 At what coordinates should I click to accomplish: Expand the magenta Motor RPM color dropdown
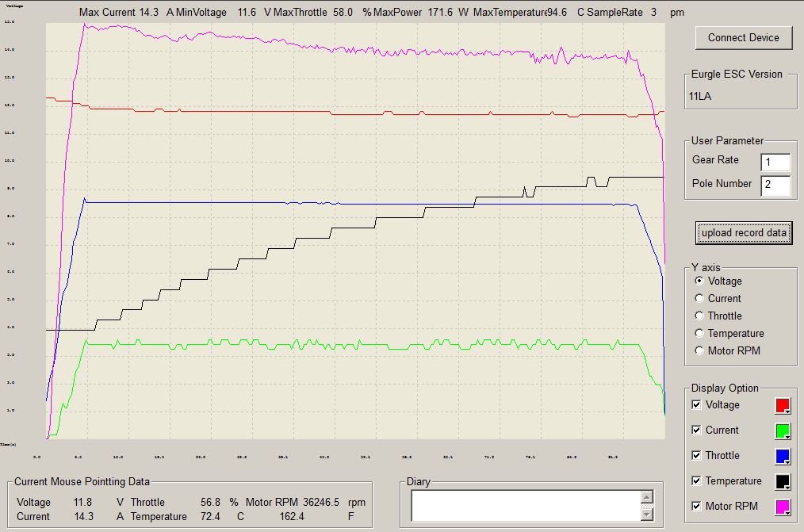click(x=783, y=507)
